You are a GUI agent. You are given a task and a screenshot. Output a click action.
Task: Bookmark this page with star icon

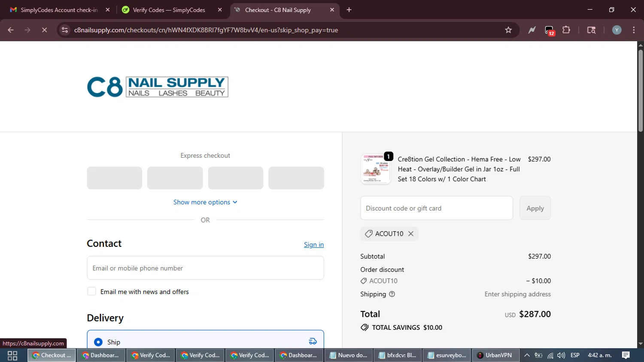click(x=508, y=30)
